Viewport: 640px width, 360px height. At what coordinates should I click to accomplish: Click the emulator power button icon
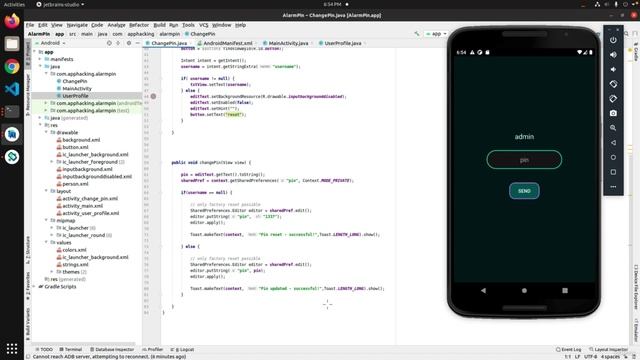click(613, 40)
